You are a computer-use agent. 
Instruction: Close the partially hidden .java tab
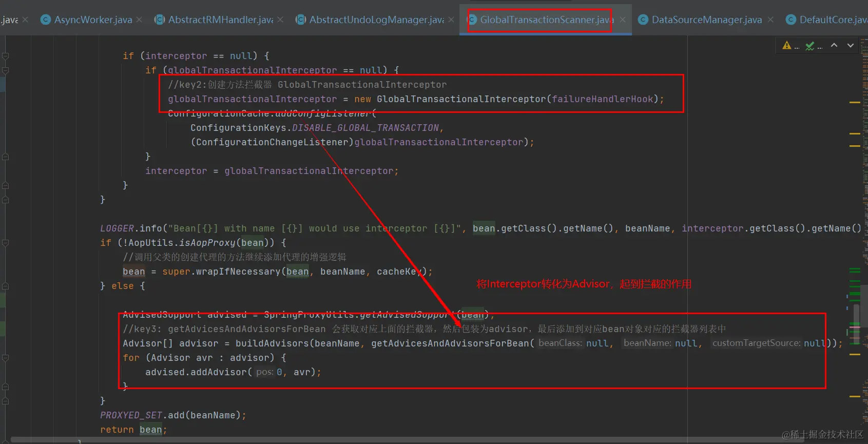pos(25,20)
